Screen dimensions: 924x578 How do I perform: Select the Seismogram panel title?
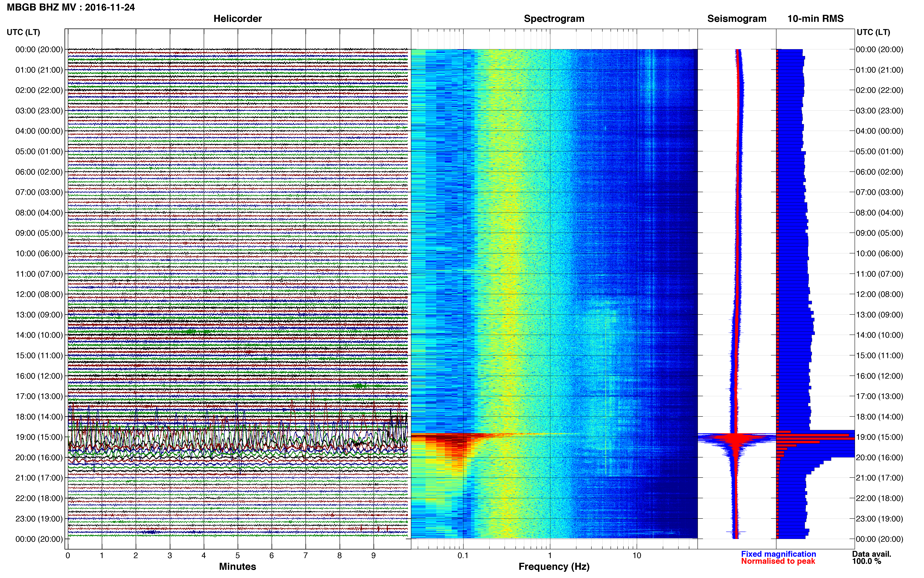tap(737, 19)
